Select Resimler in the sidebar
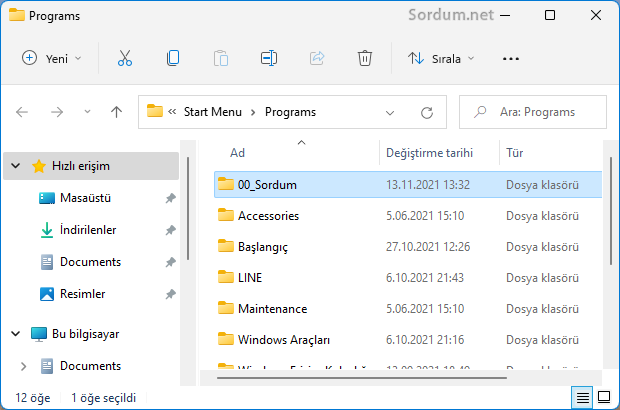 coord(83,294)
